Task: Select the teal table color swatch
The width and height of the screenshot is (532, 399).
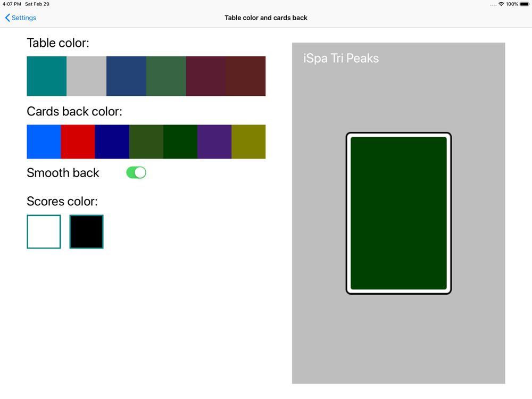Action: pyautogui.click(x=46, y=76)
